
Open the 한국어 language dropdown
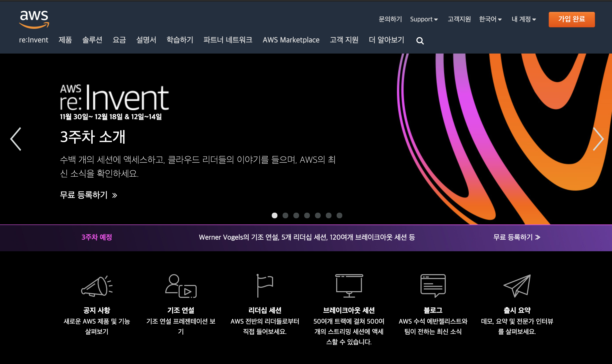pos(490,19)
